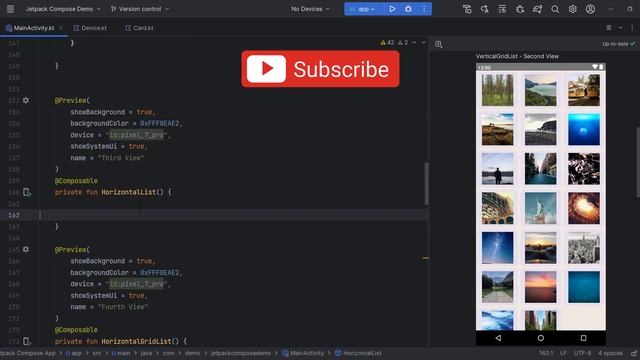Click the Up-to-date preview status
Viewport: 640px width, 360px height.
[x=618, y=44]
